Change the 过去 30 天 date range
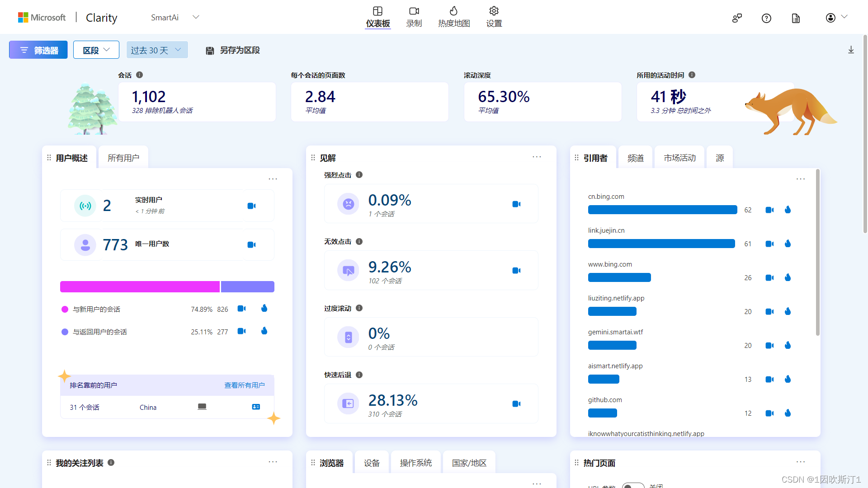Screen dimensions: 868x488 click(156, 50)
